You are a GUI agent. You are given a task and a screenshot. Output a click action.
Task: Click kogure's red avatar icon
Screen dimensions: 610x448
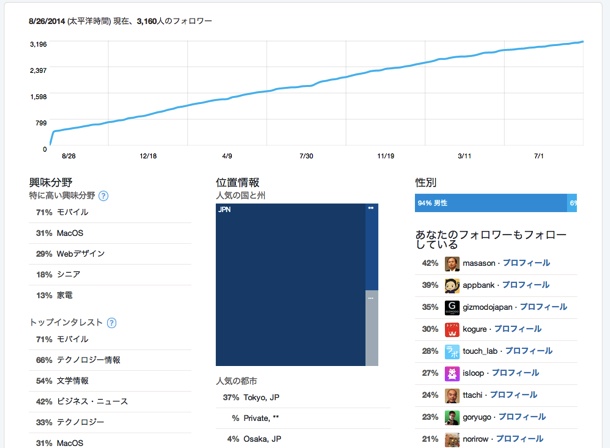coord(452,329)
